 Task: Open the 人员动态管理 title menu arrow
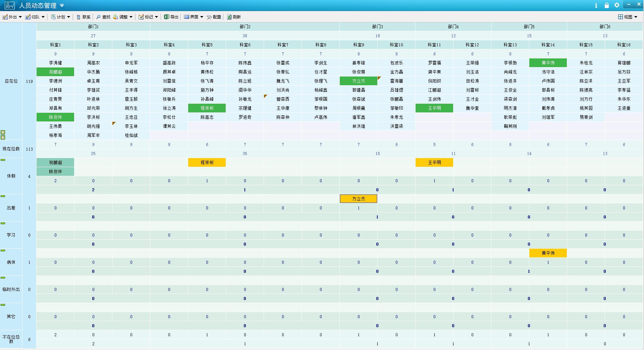pos(62,6)
